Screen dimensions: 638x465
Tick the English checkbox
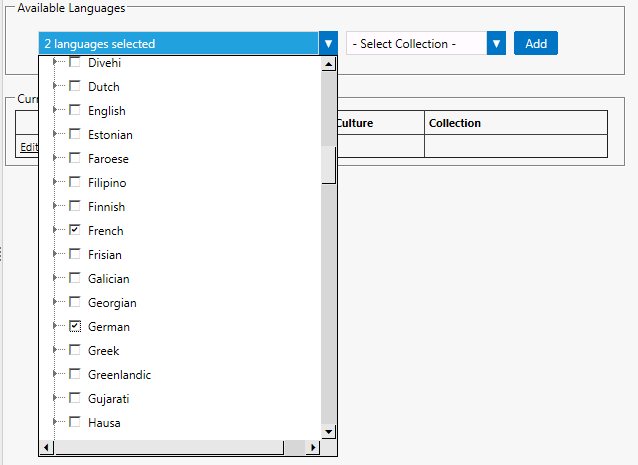75,111
